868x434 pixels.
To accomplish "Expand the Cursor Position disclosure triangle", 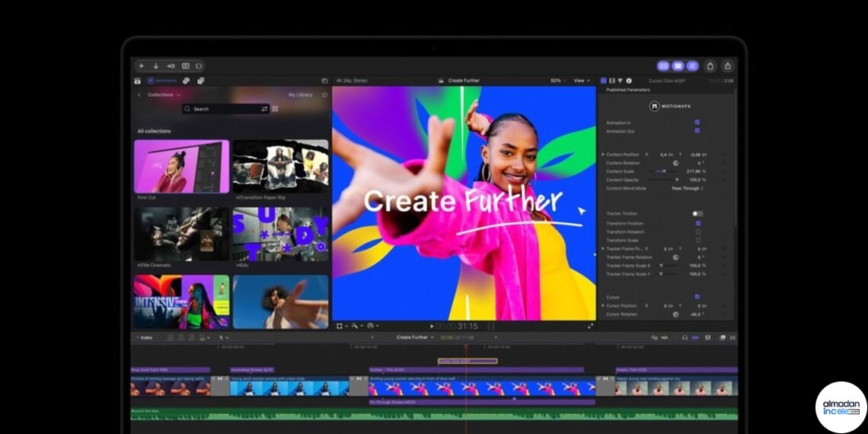I will (x=603, y=305).
